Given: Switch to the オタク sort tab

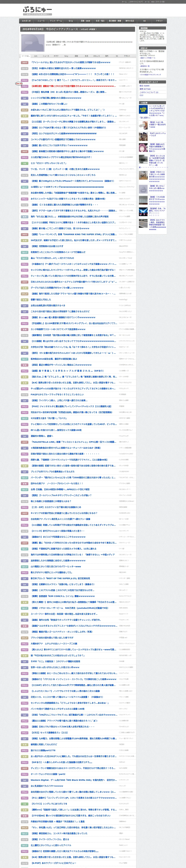Looking at the screenshot, I should click(x=56, y=56).
